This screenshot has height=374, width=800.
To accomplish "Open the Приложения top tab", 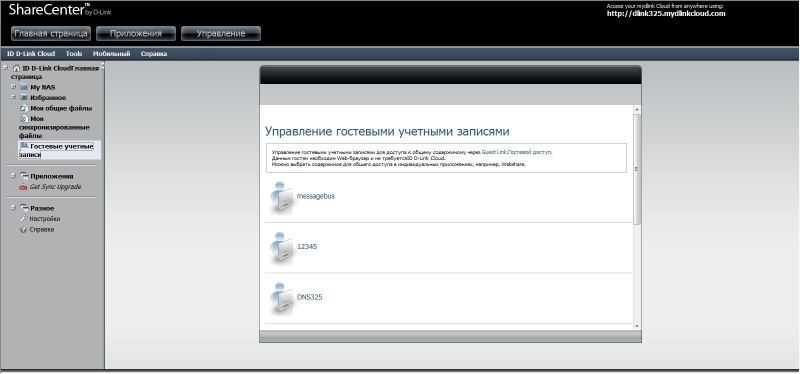I will point(136,34).
